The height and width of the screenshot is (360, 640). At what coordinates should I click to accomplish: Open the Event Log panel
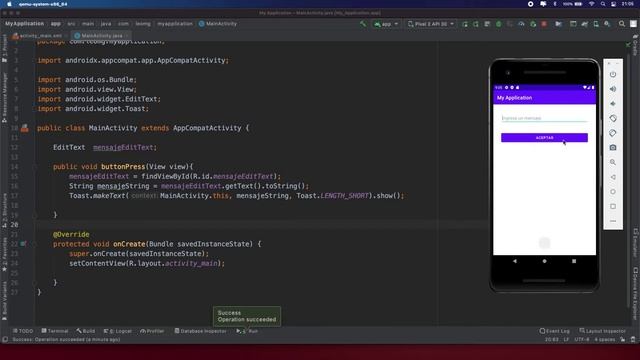(x=554, y=331)
